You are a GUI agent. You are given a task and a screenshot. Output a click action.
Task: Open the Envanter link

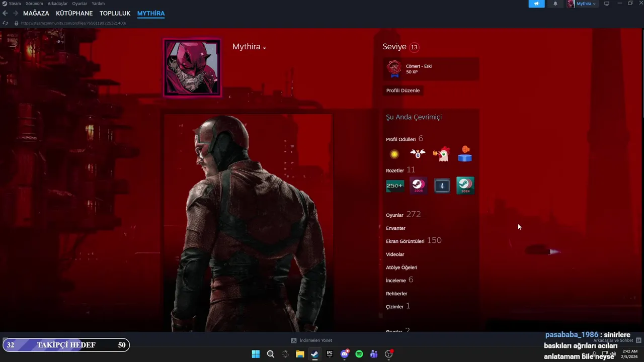tap(395, 228)
